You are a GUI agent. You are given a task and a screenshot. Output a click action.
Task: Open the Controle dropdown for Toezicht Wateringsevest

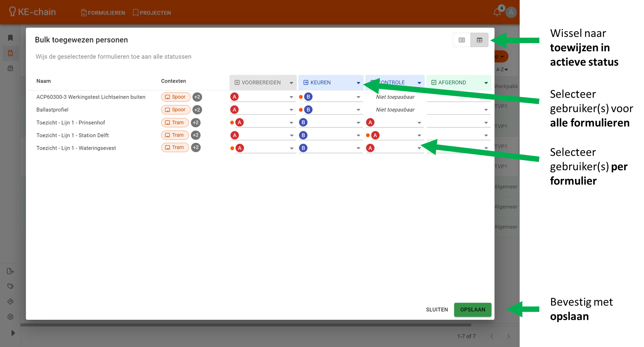[x=419, y=148]
